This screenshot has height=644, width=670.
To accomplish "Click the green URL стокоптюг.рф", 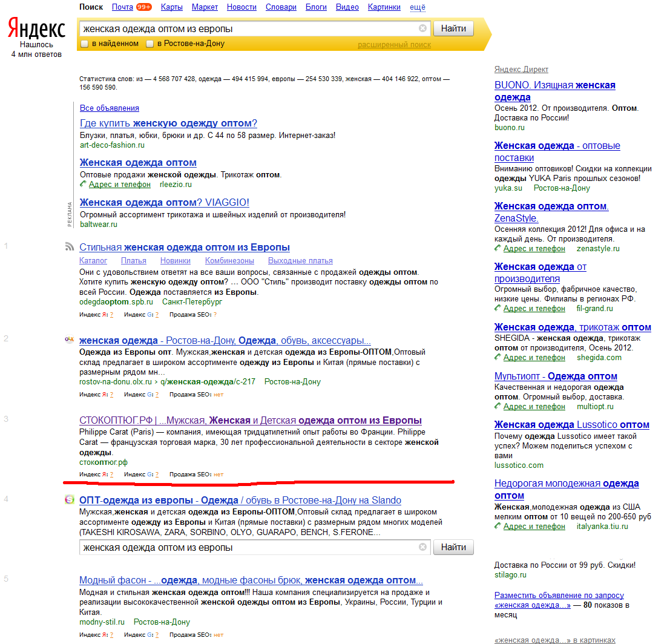I will [103, 462].
